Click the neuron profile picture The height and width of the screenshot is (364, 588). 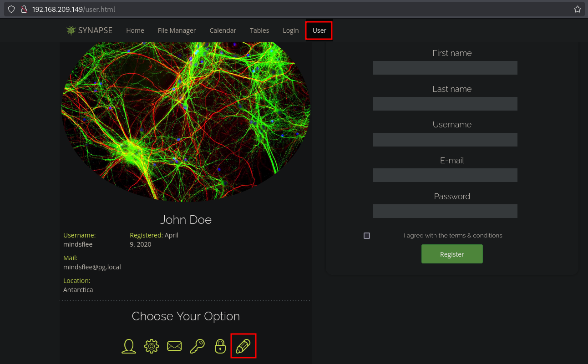(186, 121)
